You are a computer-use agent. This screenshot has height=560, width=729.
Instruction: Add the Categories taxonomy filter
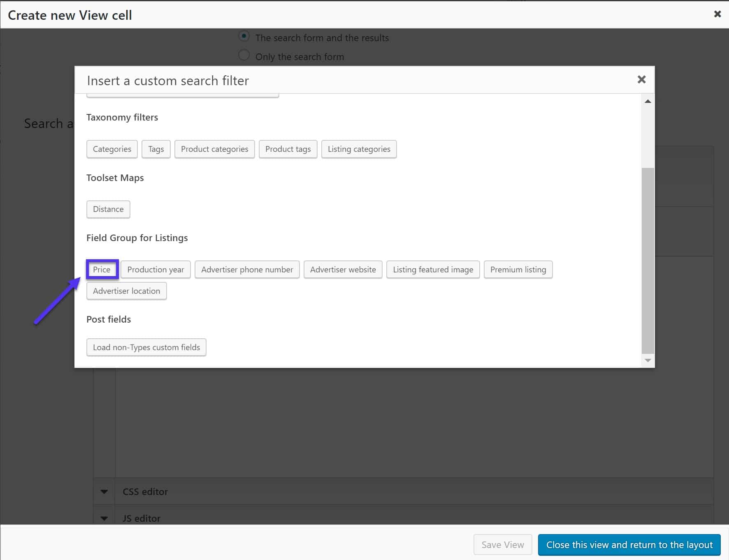pyautogui.click(x=111, y=149)
